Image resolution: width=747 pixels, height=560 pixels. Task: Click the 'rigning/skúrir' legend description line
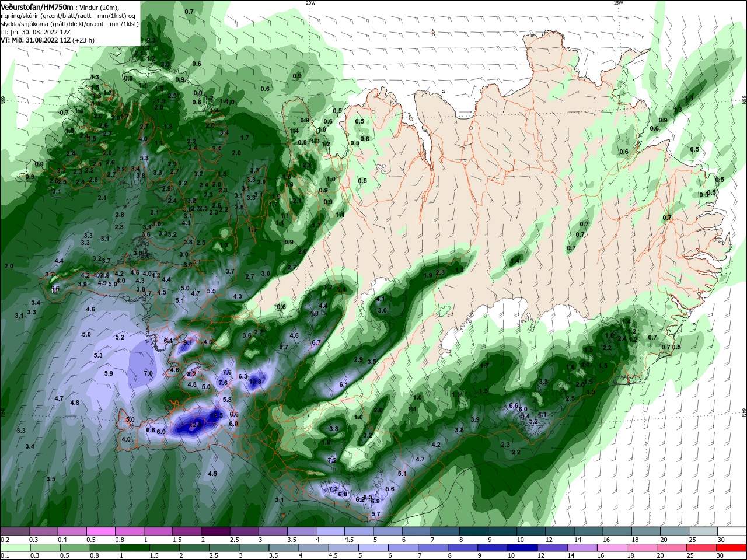[x=68, y=16]
